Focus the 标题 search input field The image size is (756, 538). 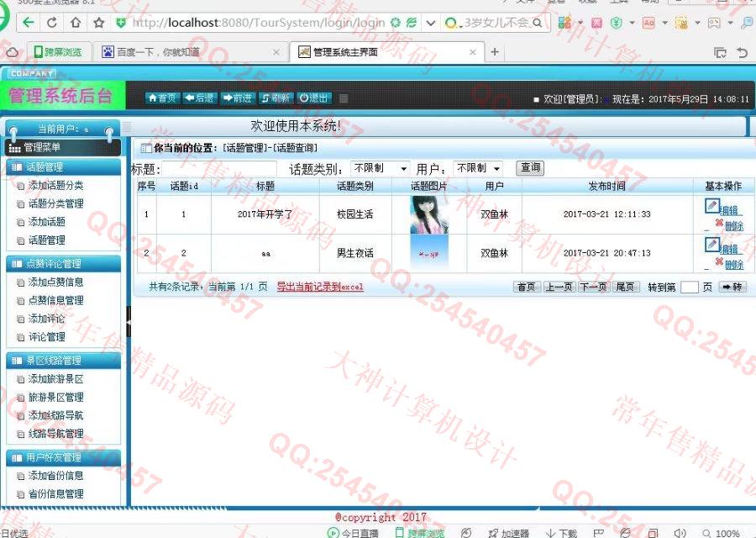[x=219, y=169]
